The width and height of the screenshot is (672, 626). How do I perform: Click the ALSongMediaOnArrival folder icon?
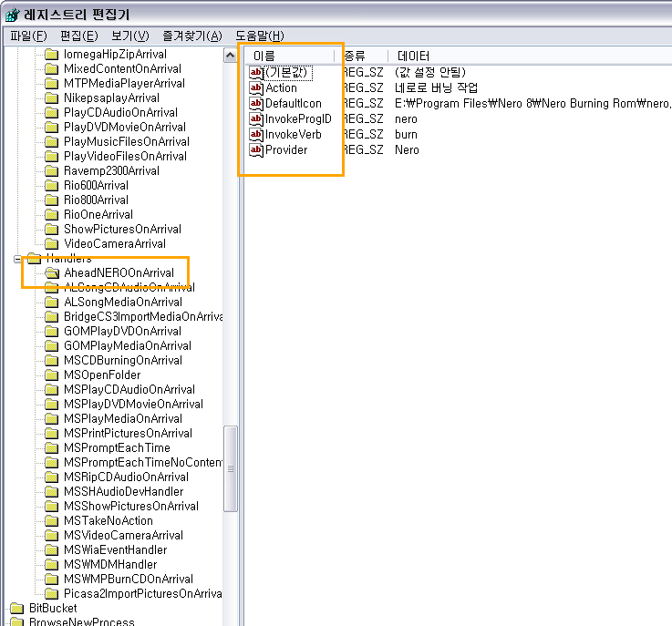51,303
